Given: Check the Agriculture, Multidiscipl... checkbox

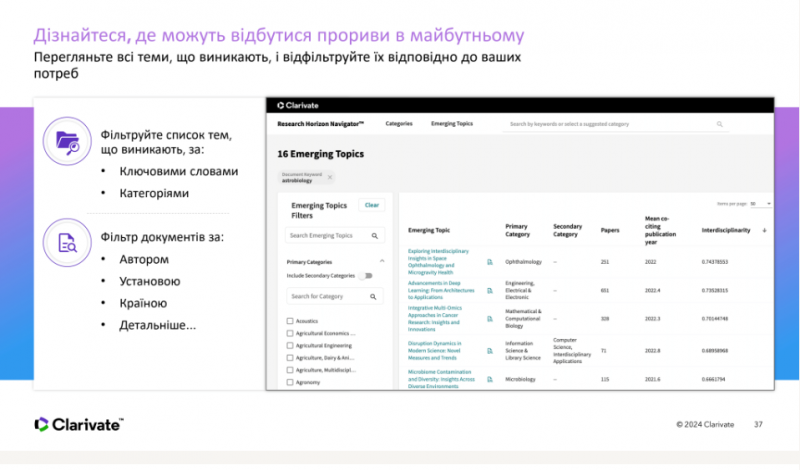Looking at the screenshot, I should point(290,370).
